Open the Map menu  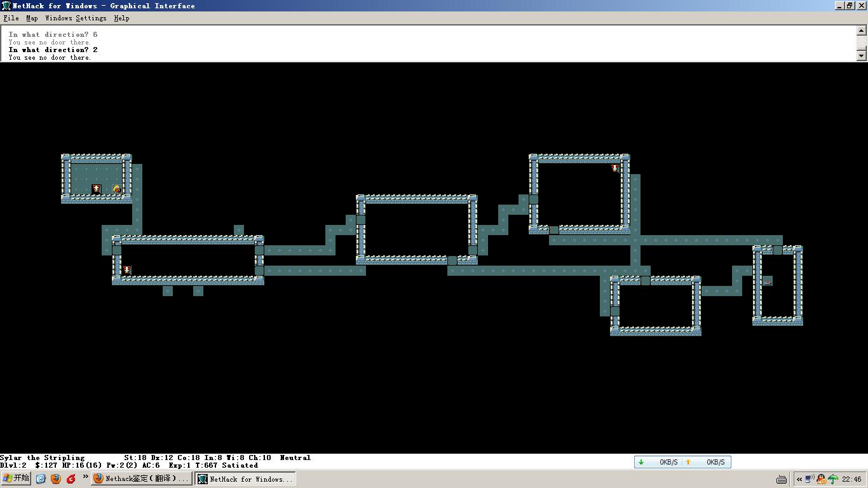[32, 18]
